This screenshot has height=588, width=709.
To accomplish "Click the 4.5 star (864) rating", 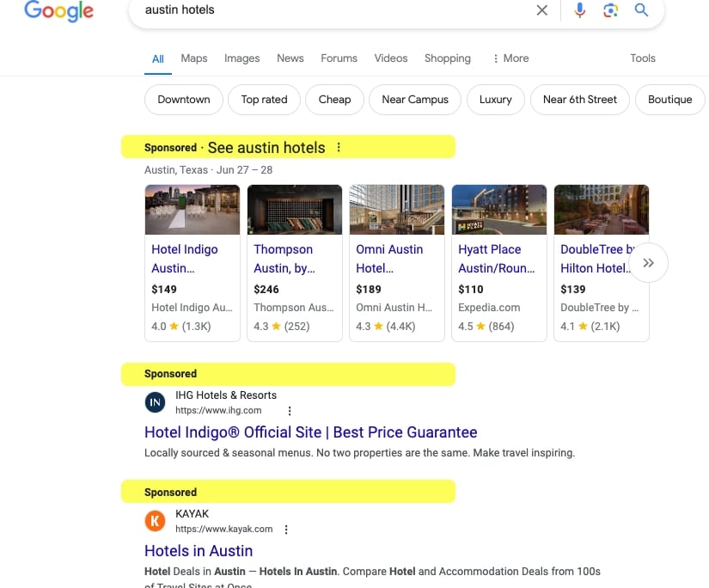I will (x=486, y=326).
